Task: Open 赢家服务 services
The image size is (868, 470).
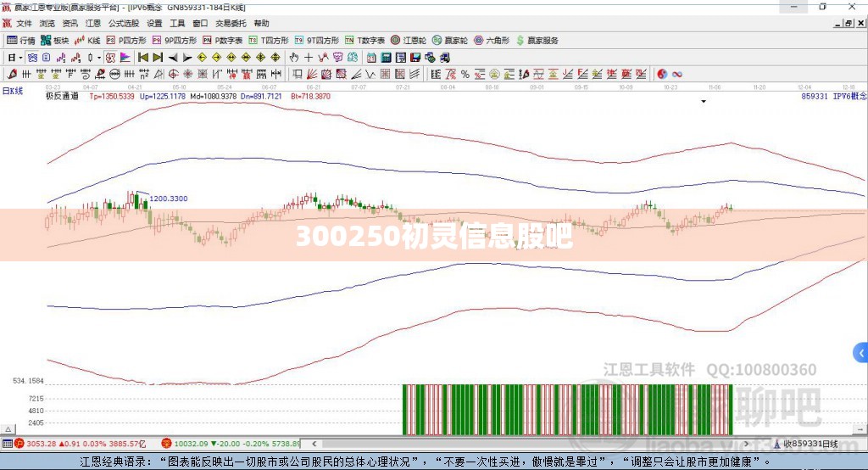Action: click(537, 41)
